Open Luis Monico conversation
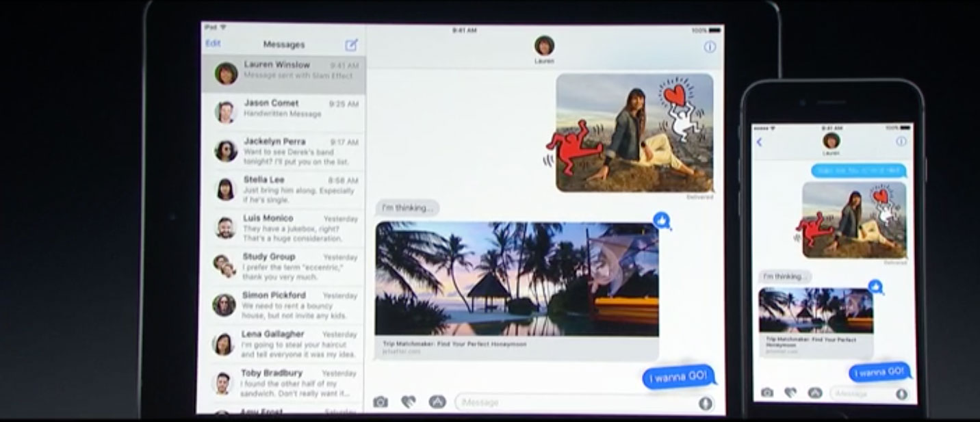 tap(282, 228)
